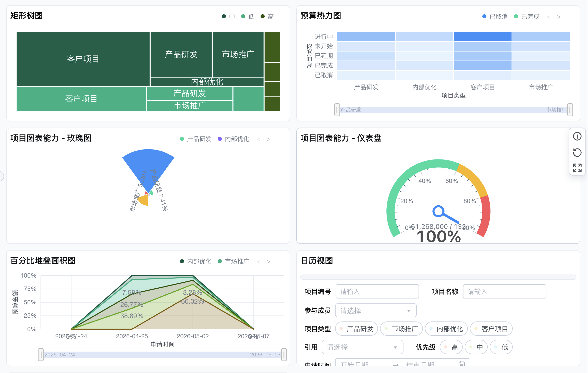Choose priority 高 tag
Screen dimensions: 588x373
[x=451, y=347]
